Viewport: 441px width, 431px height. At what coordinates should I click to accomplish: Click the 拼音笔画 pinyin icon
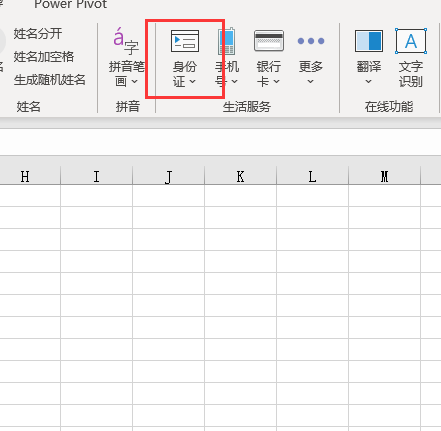(x=126, y=42)
